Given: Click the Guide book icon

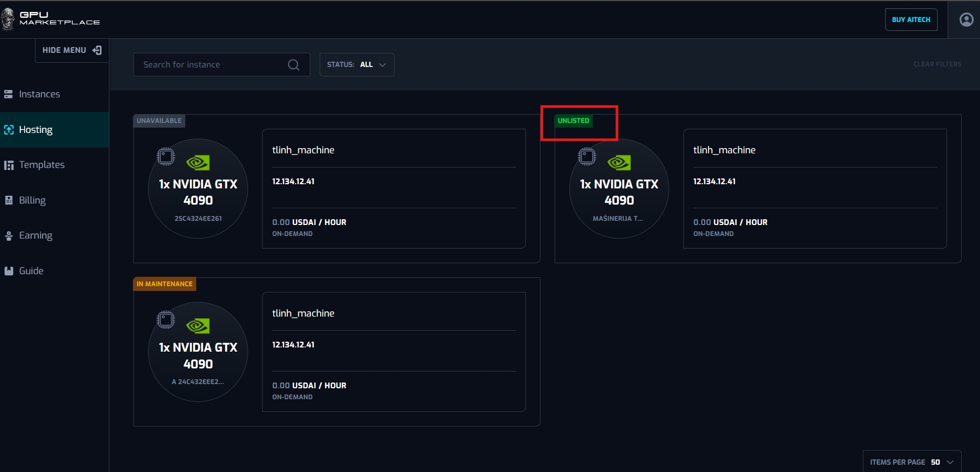Looking at the screenshot, I should coord(8,271).
